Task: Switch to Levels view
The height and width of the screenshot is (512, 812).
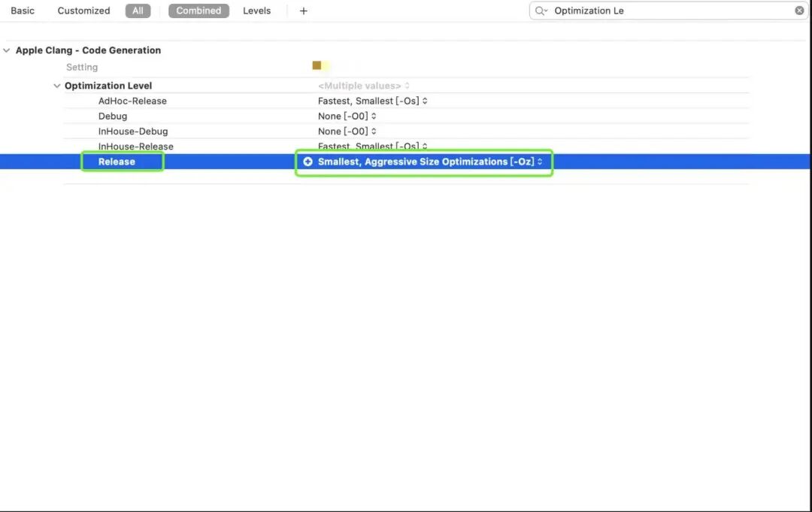Action: 257,11
